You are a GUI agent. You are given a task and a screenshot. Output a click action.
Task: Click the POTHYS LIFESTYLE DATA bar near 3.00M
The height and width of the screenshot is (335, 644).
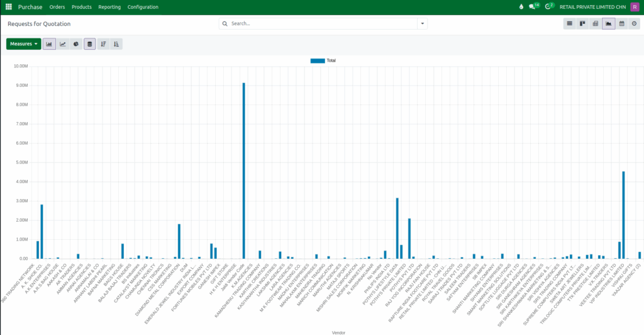[397, 228]
